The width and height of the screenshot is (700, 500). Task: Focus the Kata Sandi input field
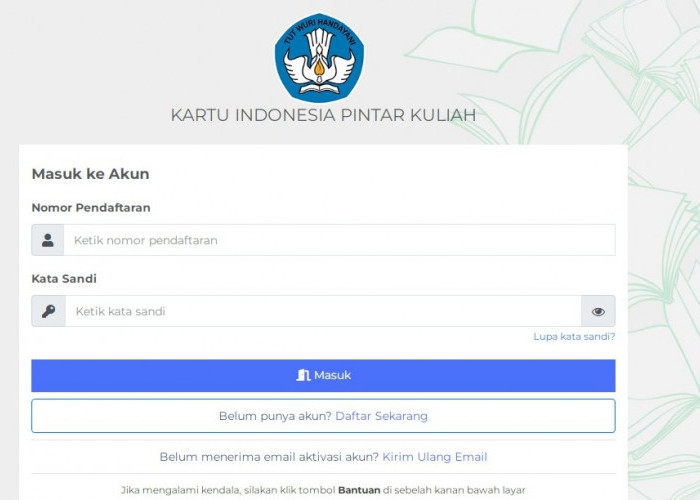coord(323,311)
